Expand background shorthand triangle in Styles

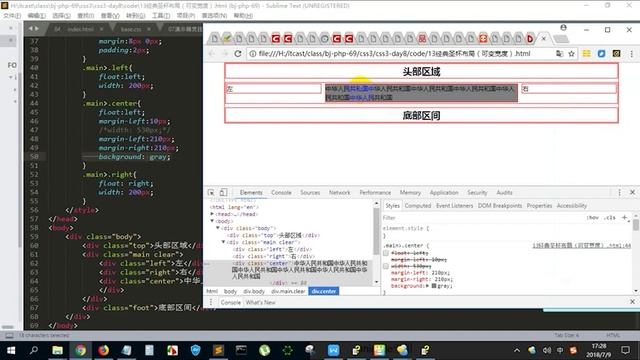coord(427,286)
